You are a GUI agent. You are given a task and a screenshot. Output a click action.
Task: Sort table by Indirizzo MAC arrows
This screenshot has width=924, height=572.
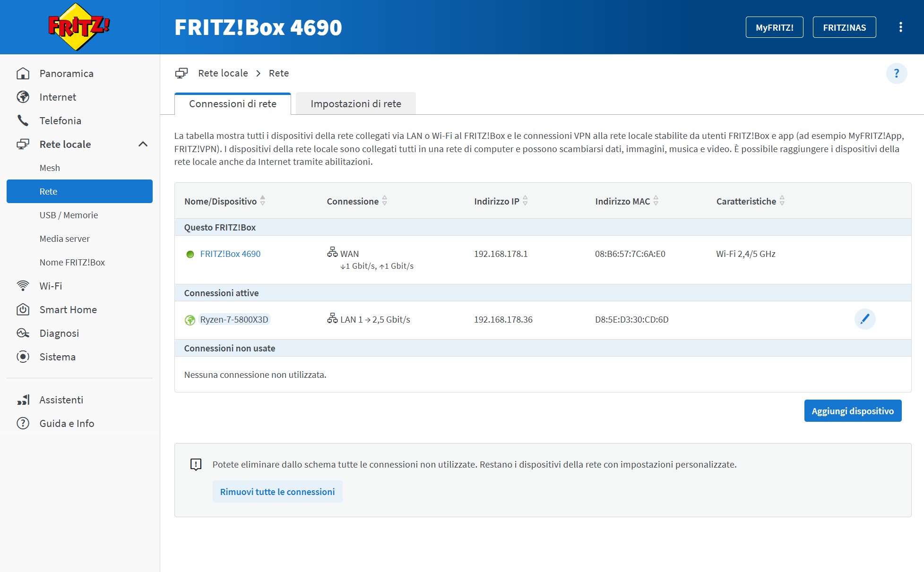click(656, 201)
